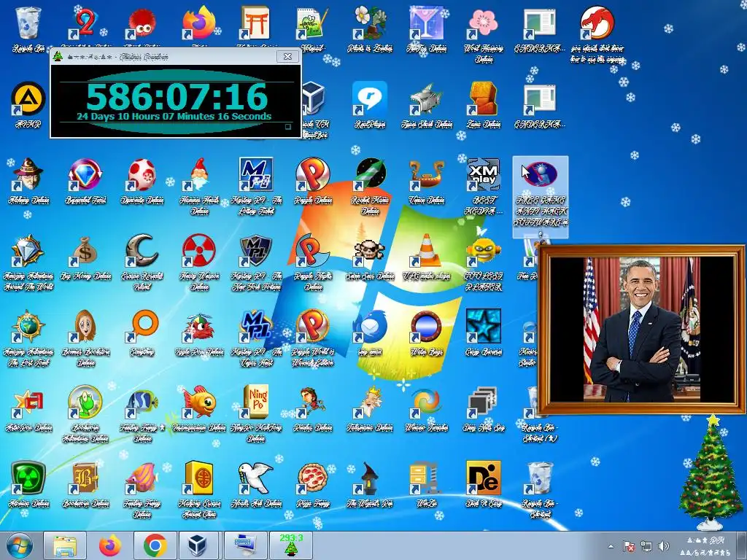This screenshot has width=747, height=560.
Task: Open the yellow smiley headphones player icon
Action: pos(483,251)
